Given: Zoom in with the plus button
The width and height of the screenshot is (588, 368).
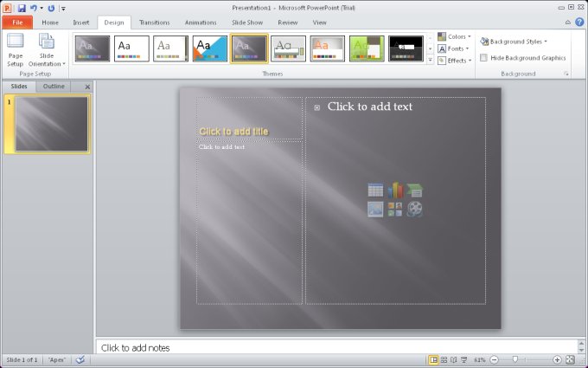Looking at the screenshot, I should 557,359.
